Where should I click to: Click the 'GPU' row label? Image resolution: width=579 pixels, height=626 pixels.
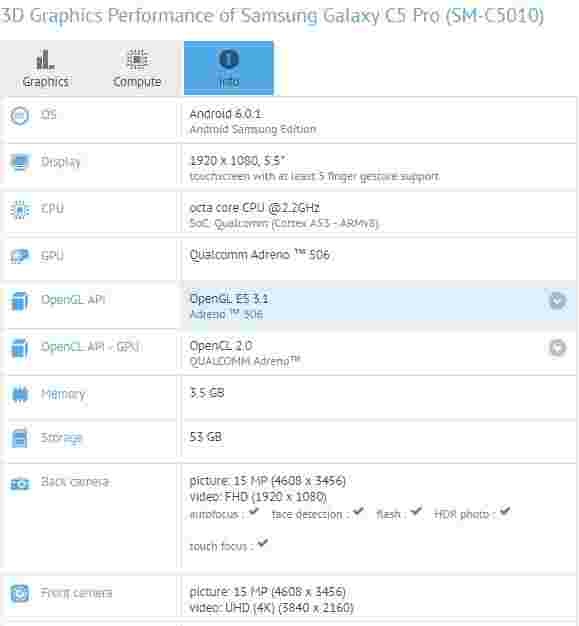[x=52, y=256]
